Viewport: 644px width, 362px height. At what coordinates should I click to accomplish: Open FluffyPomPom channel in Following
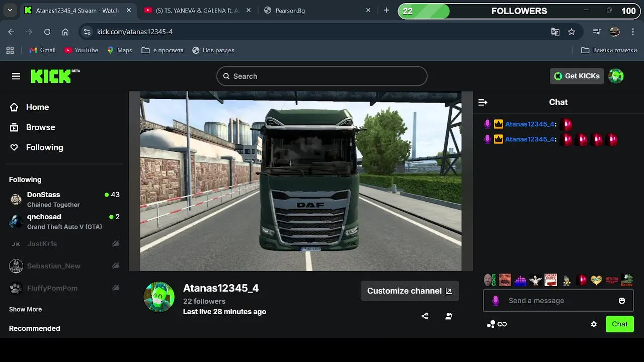64,288
